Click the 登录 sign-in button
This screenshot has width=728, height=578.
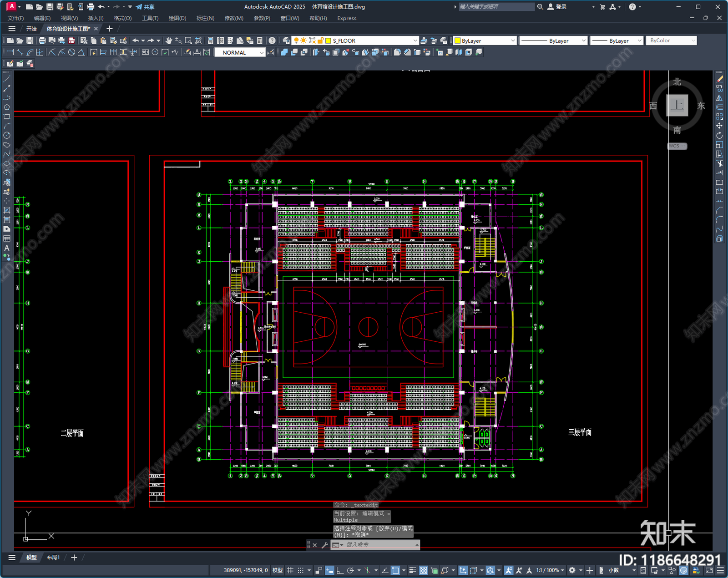coord(557,7)
